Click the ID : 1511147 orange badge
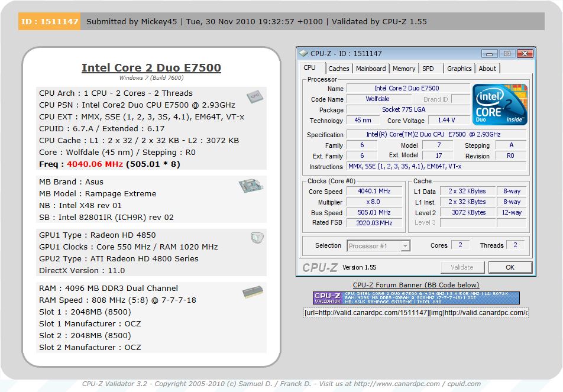The width and height of the screenshot is (563, 392). [50, 21]
